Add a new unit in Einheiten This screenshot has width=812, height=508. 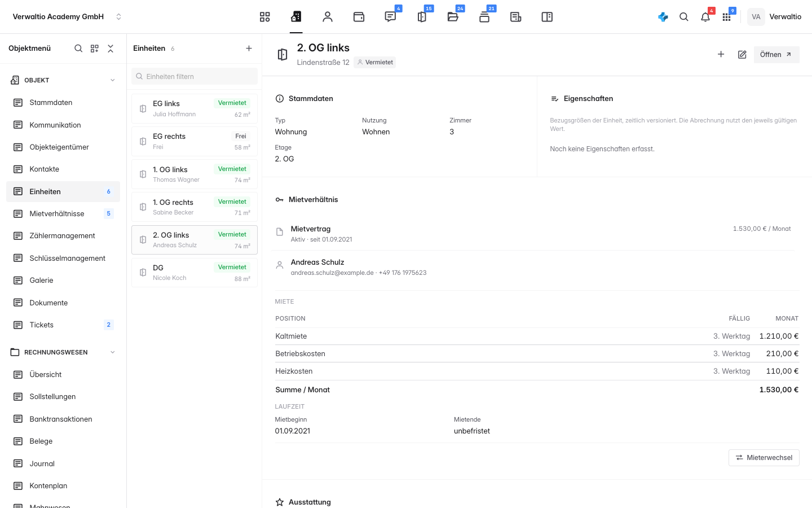[x=249, y=49]
